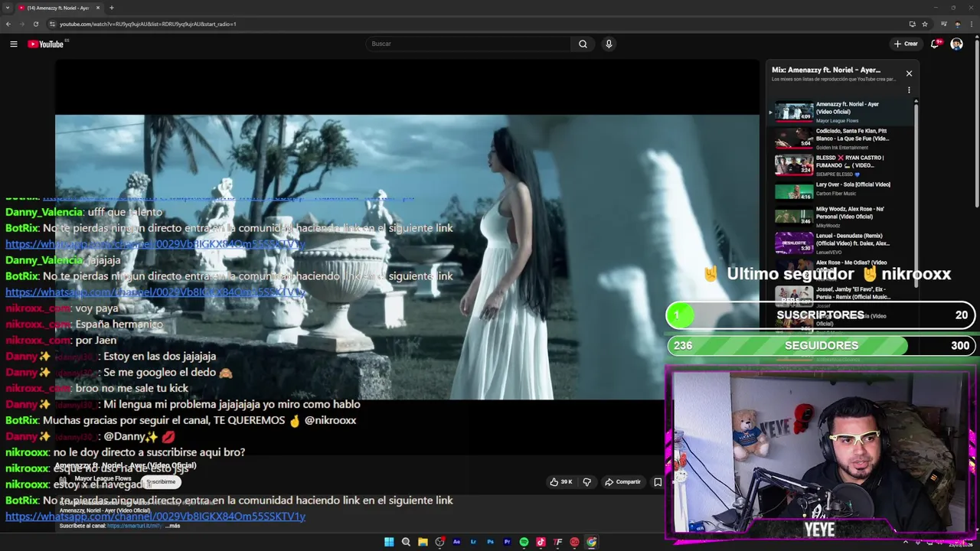Launch Premiere Pro from the taskbar
This screenshot has height=551, width=980.
(x=507, y=542)
